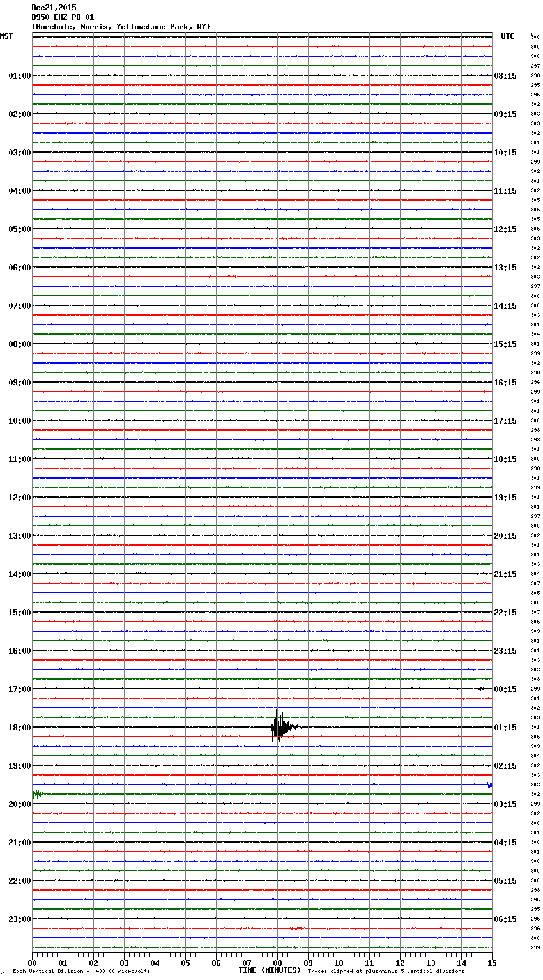Click the 03:15 UTC time label

505,804
